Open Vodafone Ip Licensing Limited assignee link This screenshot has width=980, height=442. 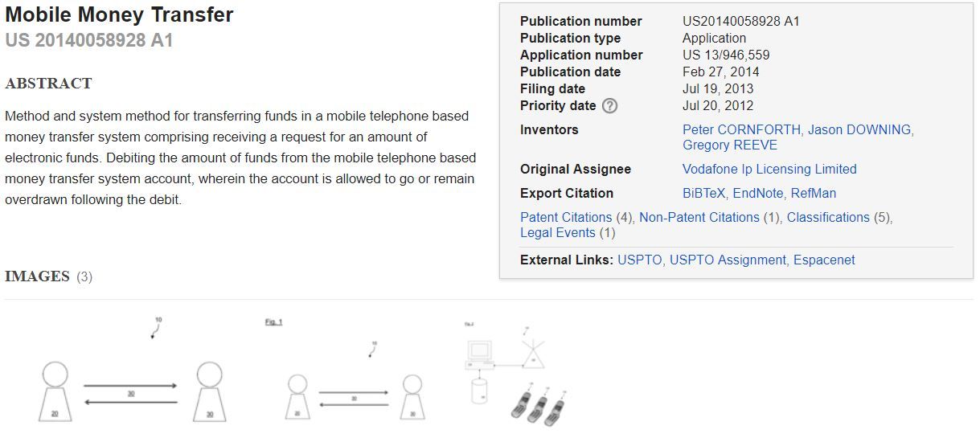769,169
